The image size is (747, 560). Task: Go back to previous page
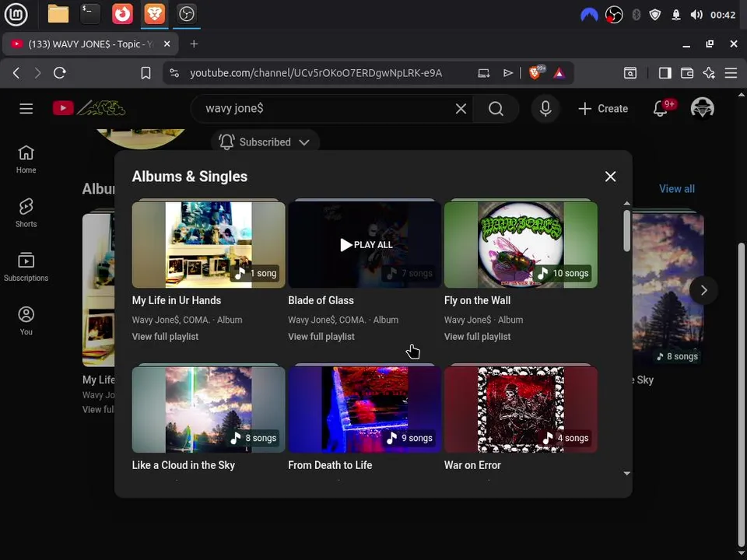16,73
